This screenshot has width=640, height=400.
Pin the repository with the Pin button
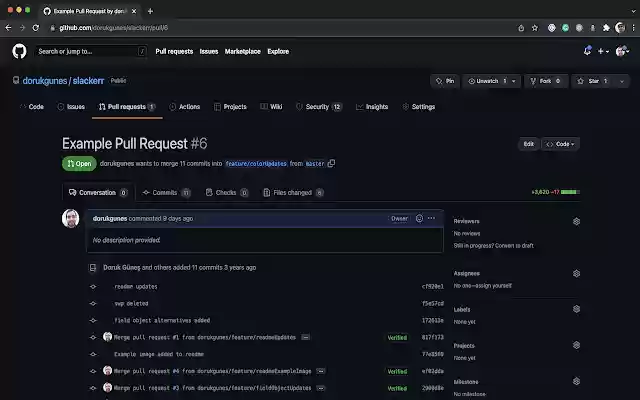445,81
